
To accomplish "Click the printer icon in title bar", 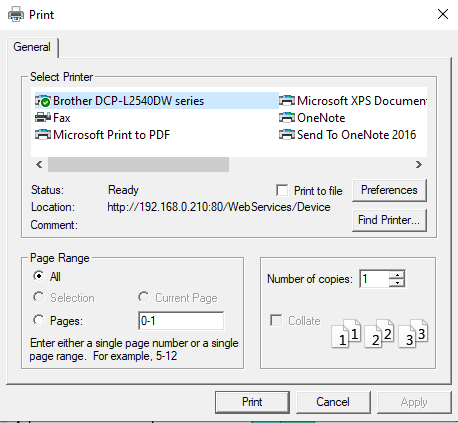I will (16, 15).
